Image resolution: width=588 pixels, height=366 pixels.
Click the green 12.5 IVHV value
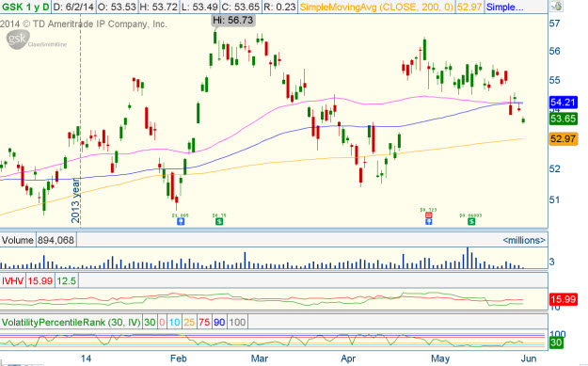coord(67,281)
